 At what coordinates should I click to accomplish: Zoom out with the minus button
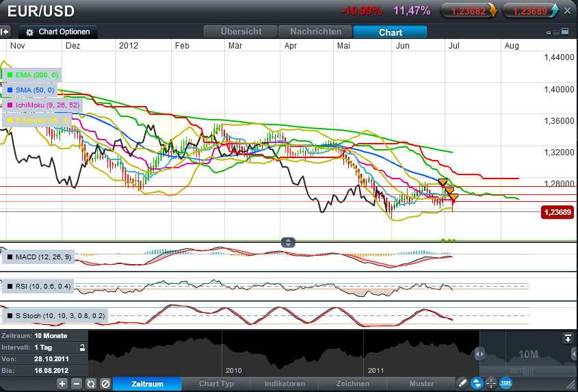click(x=77, y=384)
